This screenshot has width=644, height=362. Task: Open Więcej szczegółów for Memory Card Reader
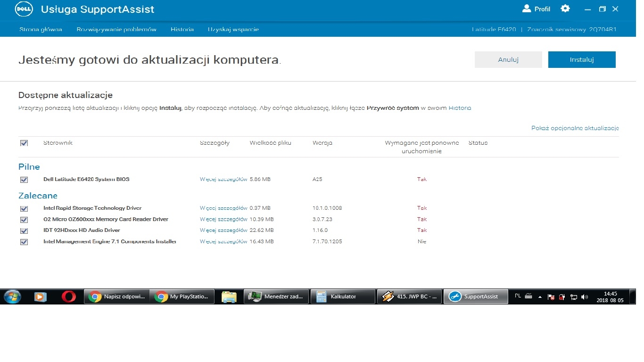click(223, 219)
